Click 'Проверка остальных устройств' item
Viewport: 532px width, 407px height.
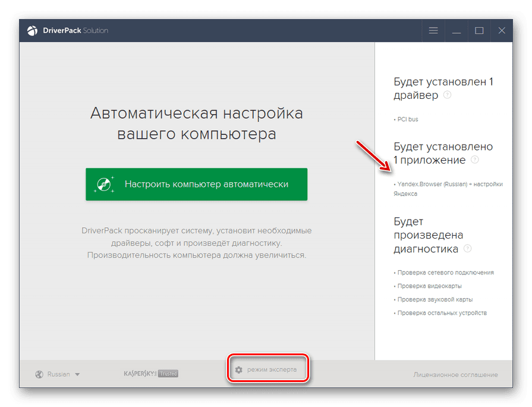440,313
